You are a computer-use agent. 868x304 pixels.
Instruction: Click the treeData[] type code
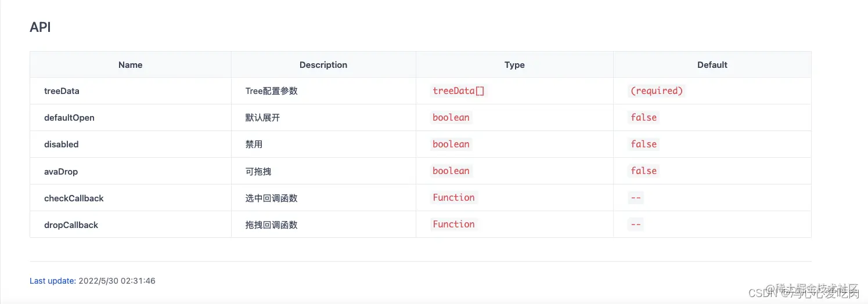458,91
